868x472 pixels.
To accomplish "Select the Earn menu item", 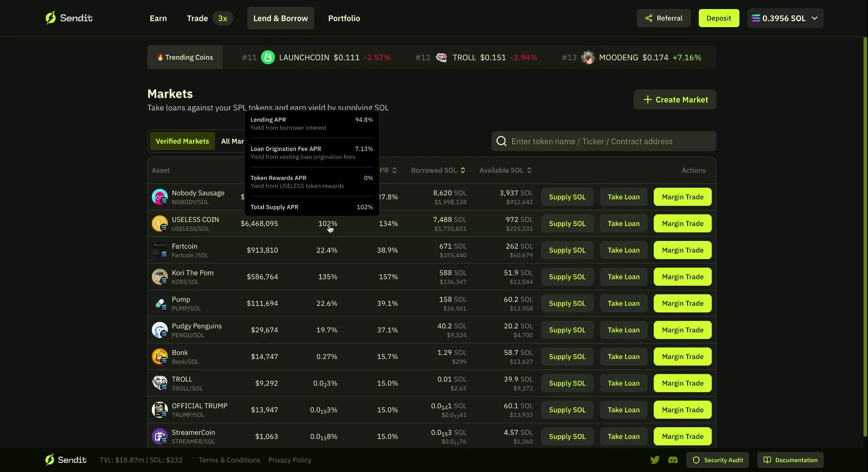I will click(x=158, y=18).
